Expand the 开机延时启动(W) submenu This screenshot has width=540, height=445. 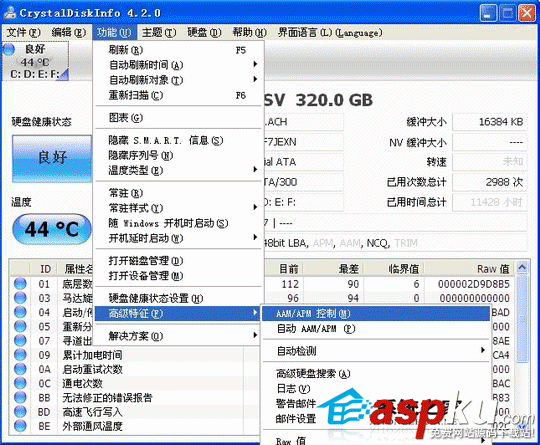[x=178, y=238]
